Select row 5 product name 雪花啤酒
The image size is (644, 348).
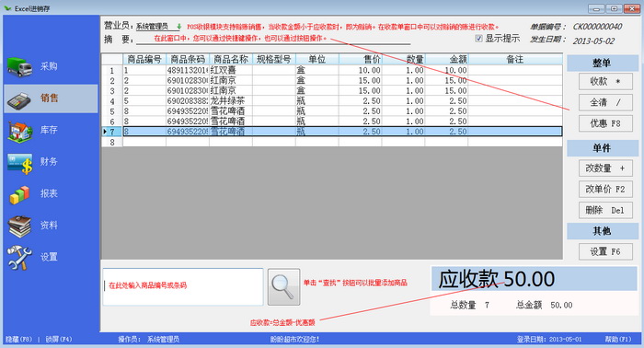[231, 111]
